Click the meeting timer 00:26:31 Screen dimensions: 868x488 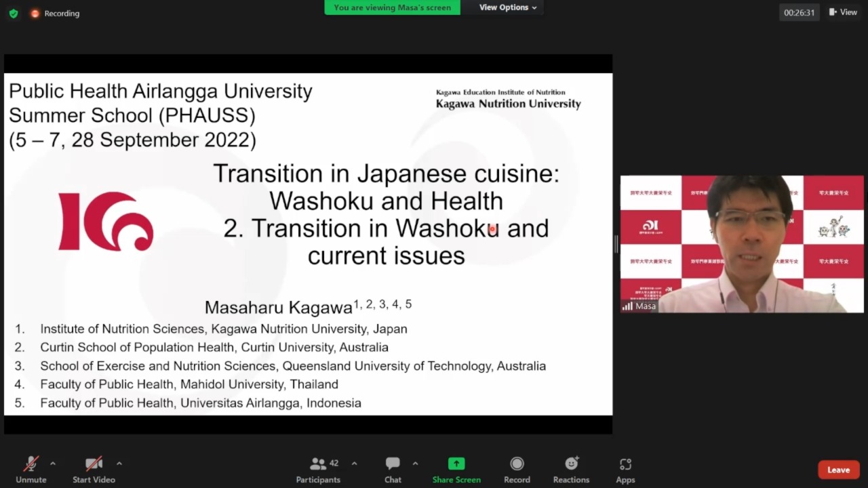pyautogui.click(x=799, y=12)
